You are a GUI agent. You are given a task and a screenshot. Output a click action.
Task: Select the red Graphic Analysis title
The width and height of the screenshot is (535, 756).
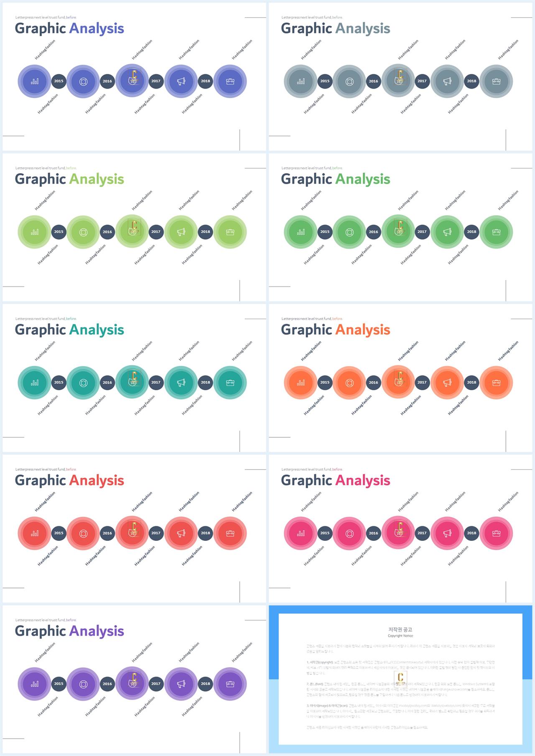[x=69, y=480]
